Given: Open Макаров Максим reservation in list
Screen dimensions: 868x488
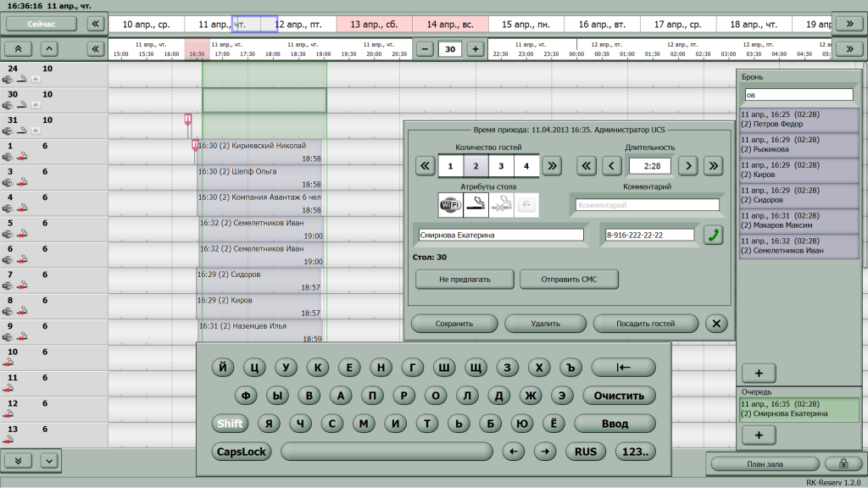Looking at the screenshot, I should (798, 221).
